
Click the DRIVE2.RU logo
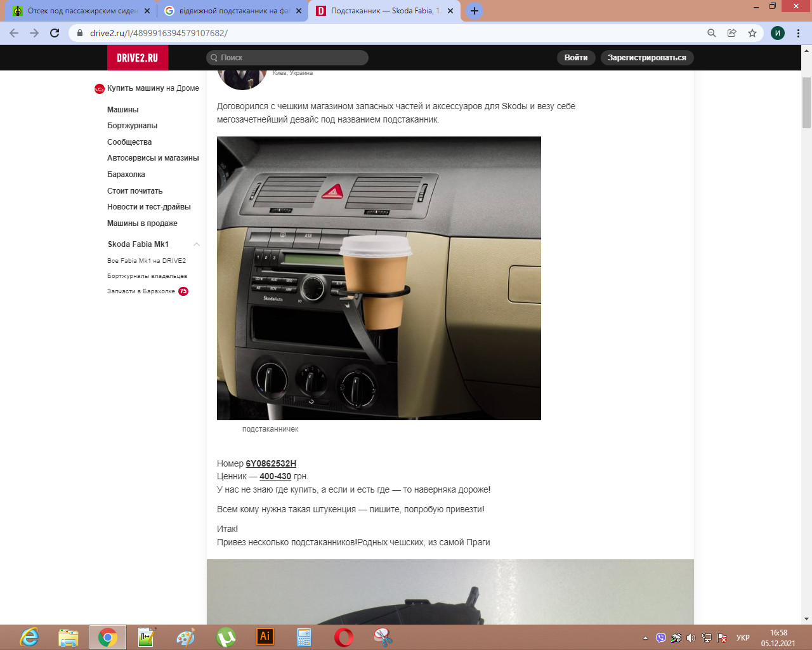point(137,58)
